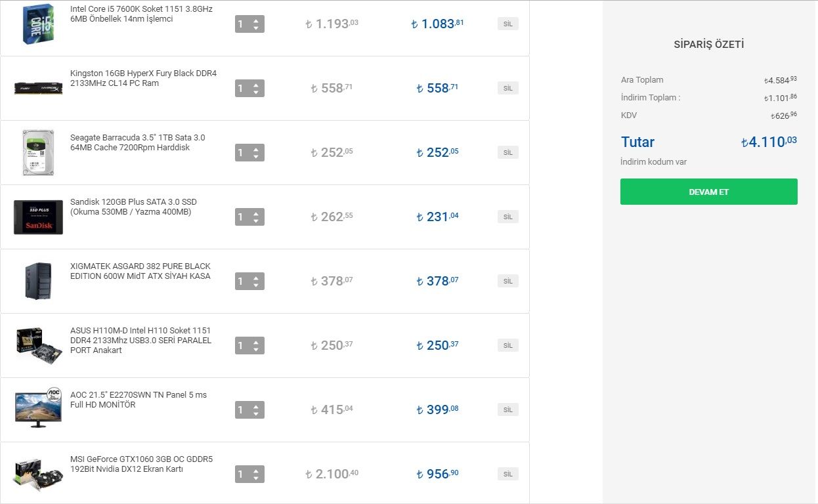Open the MSI GeForce GTX1060 card image
This screenshot has height=504, width=818.
[x=38, y=474]
